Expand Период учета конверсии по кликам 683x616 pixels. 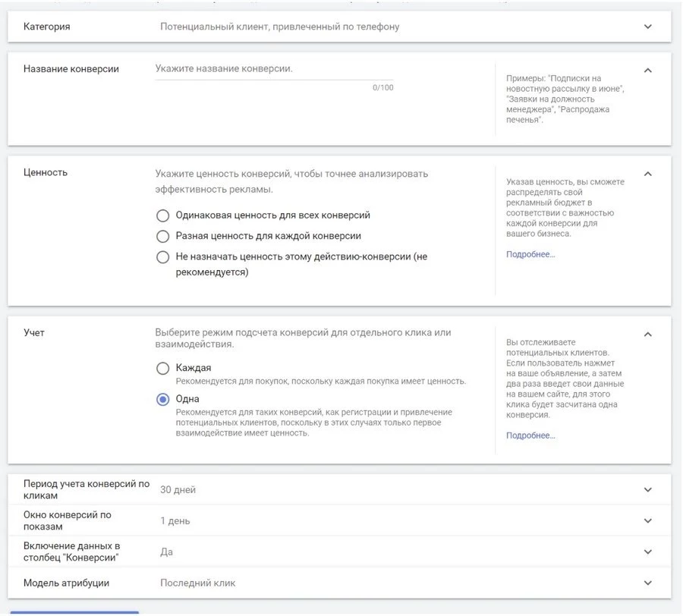click(x=647, y=490)
